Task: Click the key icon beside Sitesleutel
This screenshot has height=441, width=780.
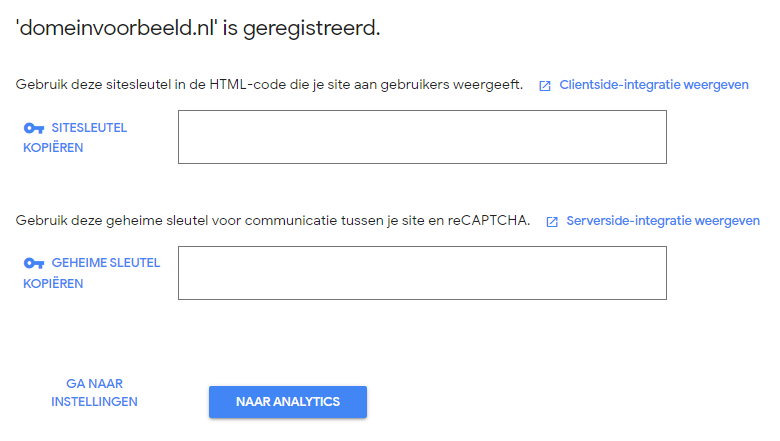Action: coord(33,128)
